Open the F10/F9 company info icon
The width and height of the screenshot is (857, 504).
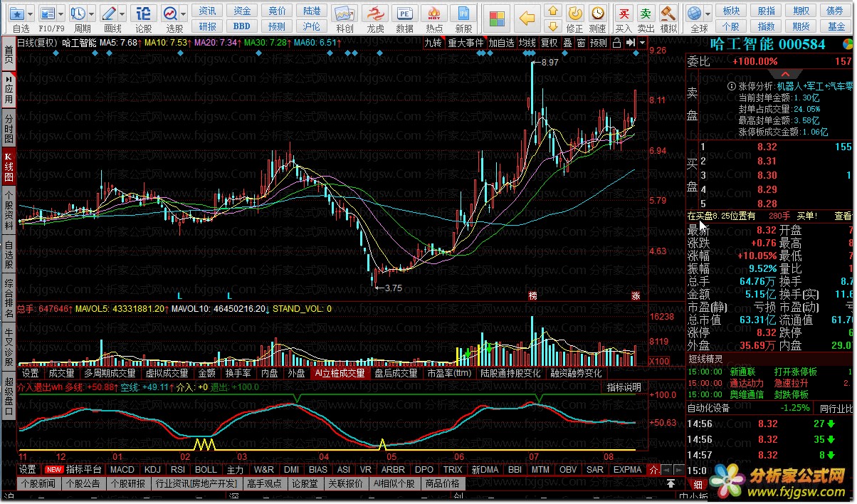click(48, 13)
